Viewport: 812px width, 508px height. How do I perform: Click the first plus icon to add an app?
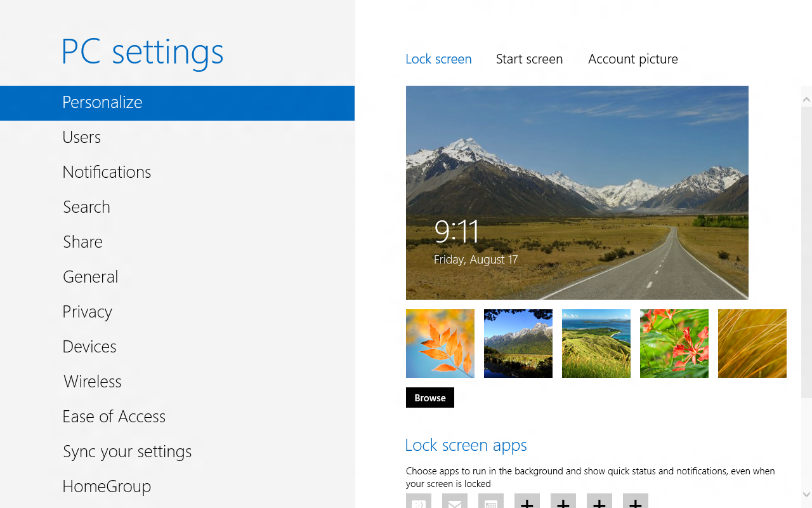(x=527, y=504)
